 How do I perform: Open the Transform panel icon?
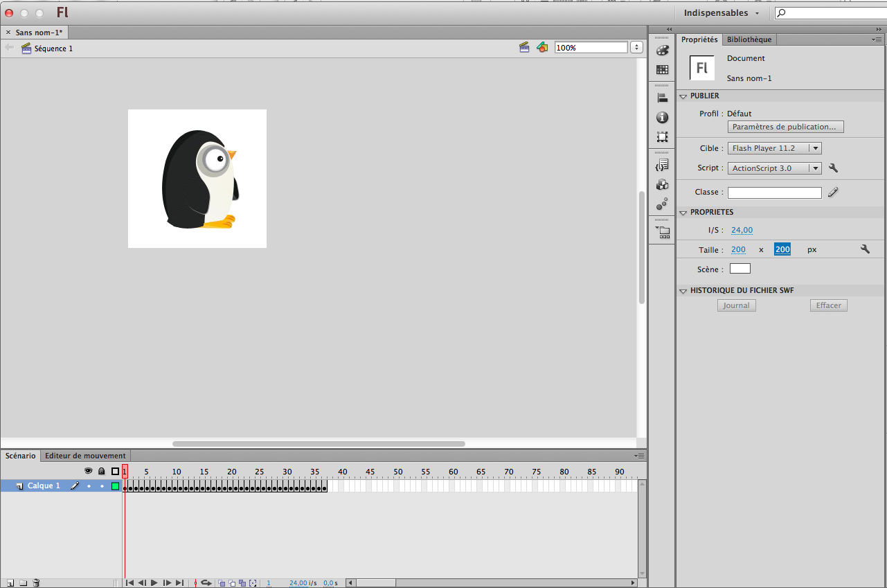coord(662,137)
